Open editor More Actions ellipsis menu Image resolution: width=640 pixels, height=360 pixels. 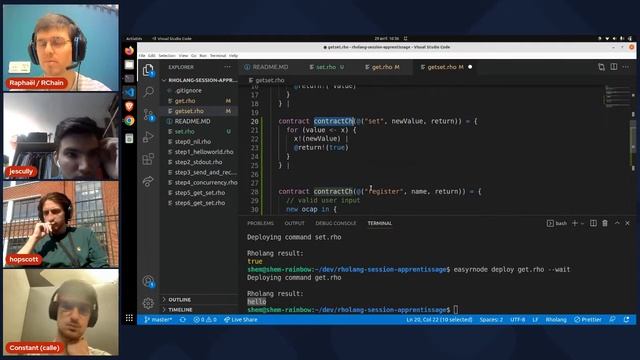click(626, 67)
